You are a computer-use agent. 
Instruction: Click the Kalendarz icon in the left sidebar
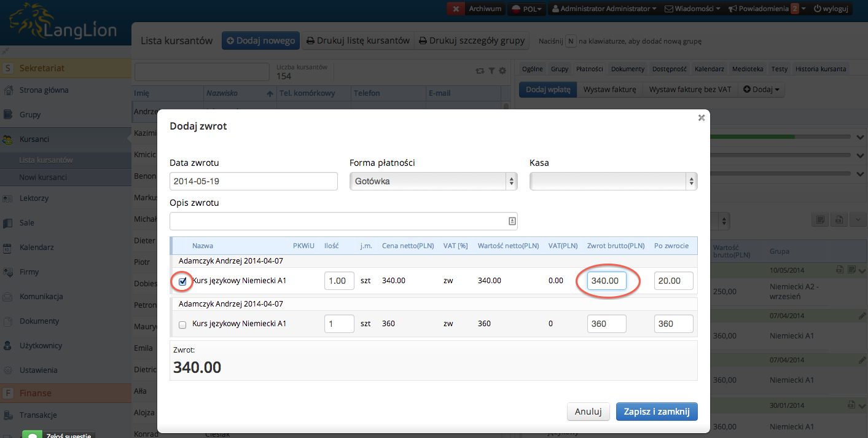[8, 248]
